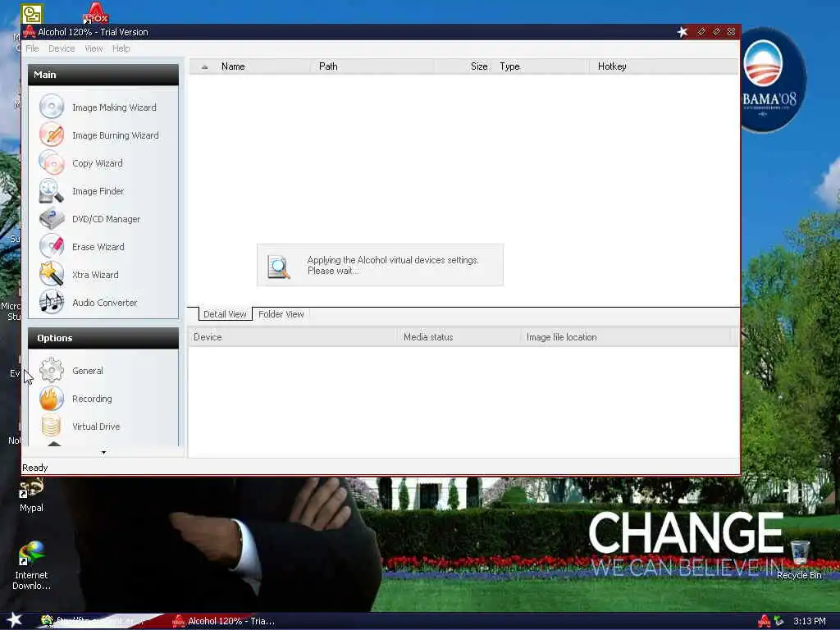This screenshot has width=840, height=630.
Task: Open the Help menu
Action: coord(121,48)
